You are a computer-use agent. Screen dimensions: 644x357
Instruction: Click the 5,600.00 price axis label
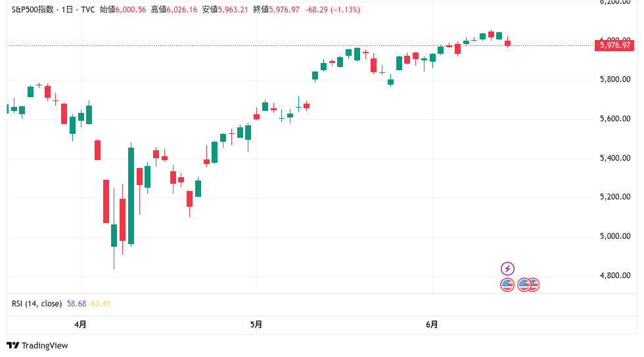tap(615, 119)
